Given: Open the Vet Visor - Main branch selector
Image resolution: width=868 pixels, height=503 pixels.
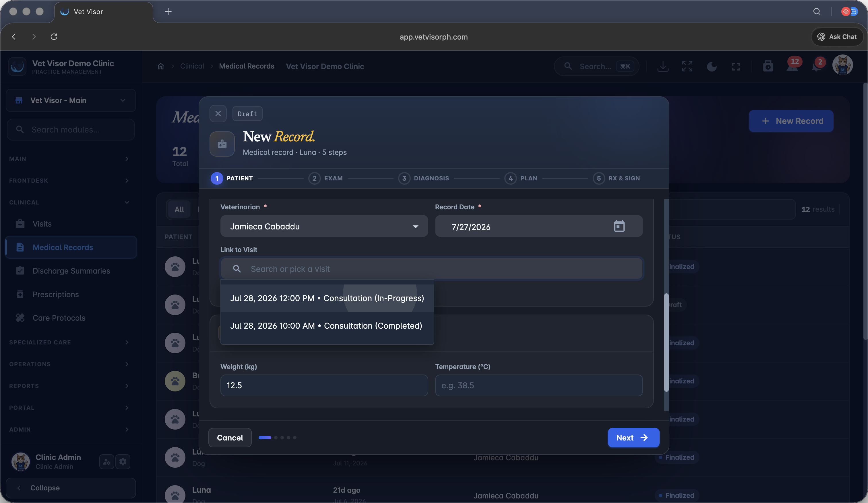Looking at the screenshot, I should pos(71,100).
